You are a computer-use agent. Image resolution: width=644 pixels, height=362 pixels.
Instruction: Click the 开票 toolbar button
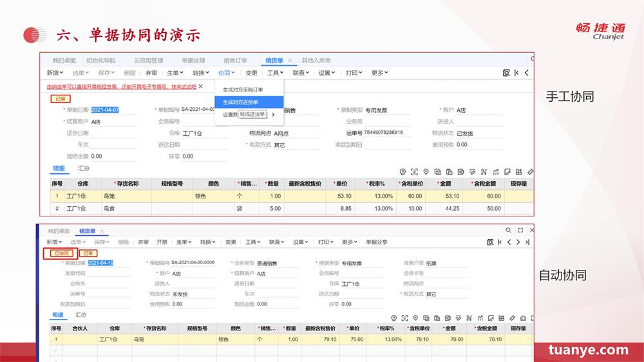[162, 242]
